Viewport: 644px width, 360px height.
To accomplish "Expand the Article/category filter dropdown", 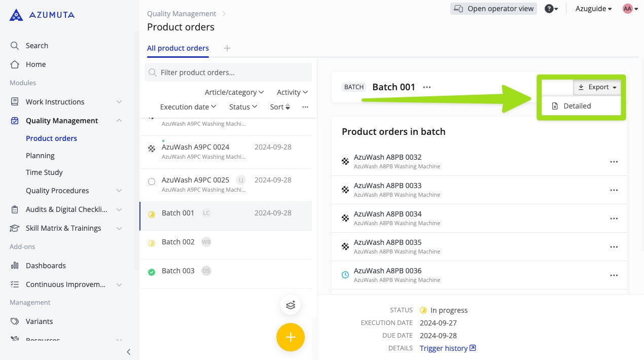I will (x=234, y=92).
